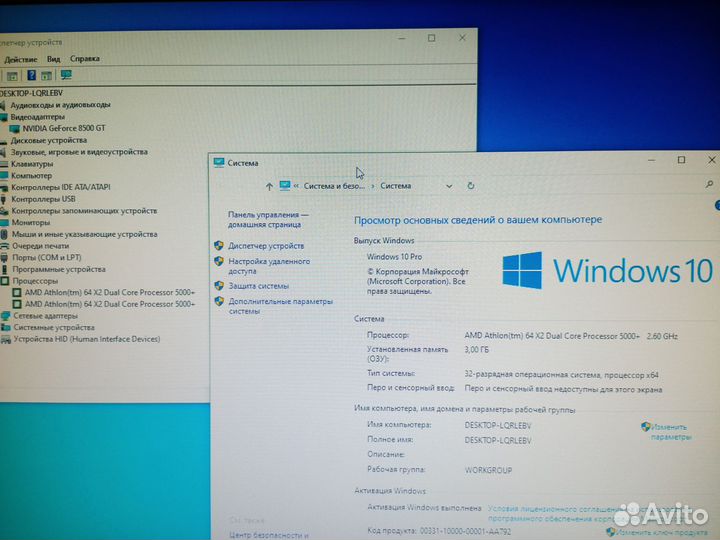Click the processor value AMD Athlon 64 X2 text
The width and height of the screenshot is (720, 540).
click(551, 336)
